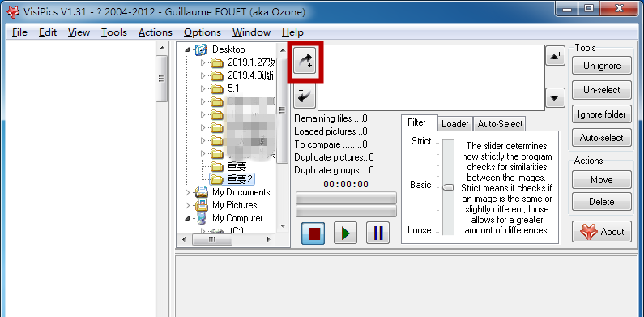Click folder tree horizontal scrollbar right arrow

268,239
